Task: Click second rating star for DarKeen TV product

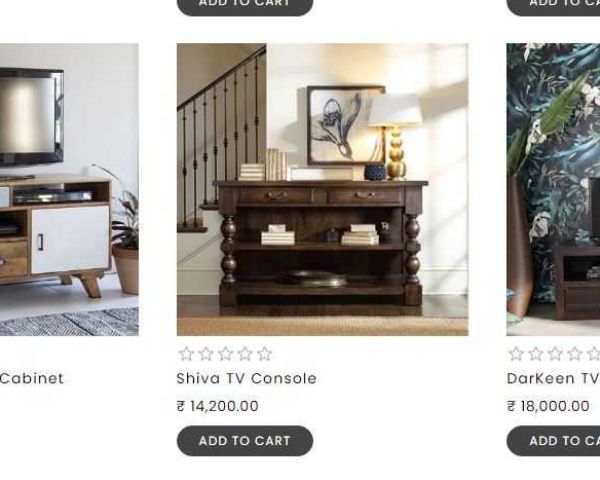Action: tap(536, 354)
